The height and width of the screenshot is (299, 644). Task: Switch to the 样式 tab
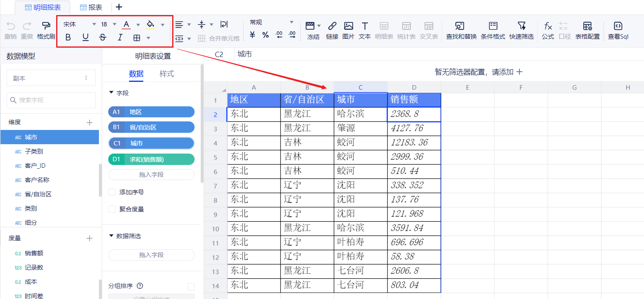click(166, 74)
